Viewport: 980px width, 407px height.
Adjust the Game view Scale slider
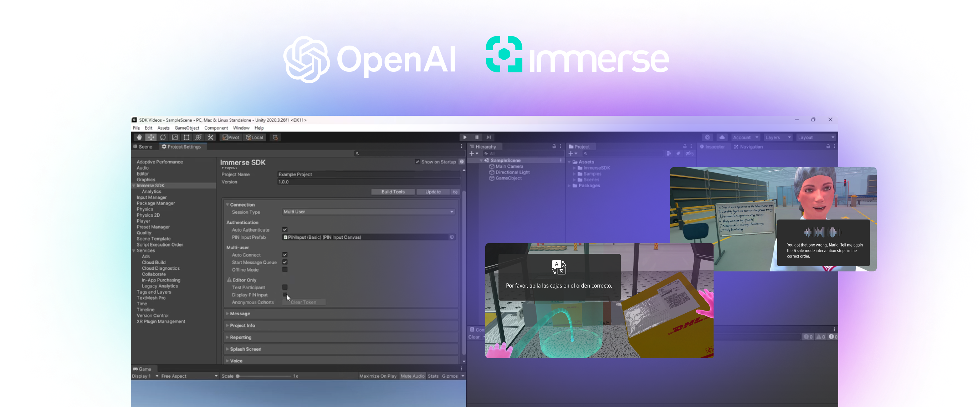click(263, 376)
